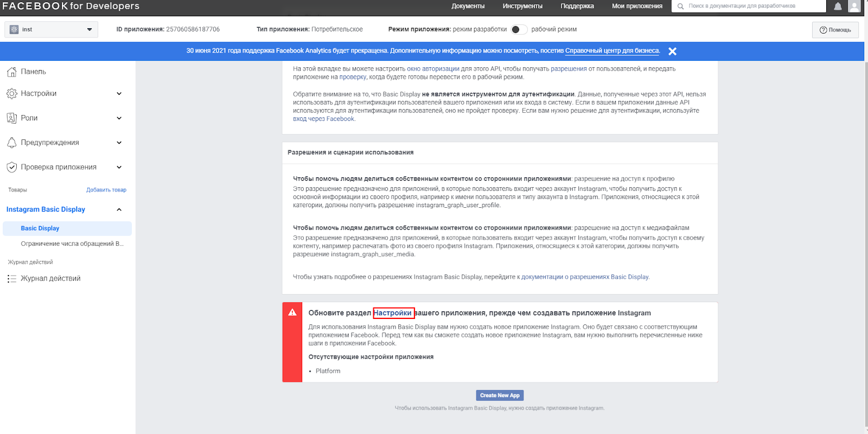Viewport: 868px width, 434px height.
Task: Click the page vertical scrollbar
Action: 866,244
